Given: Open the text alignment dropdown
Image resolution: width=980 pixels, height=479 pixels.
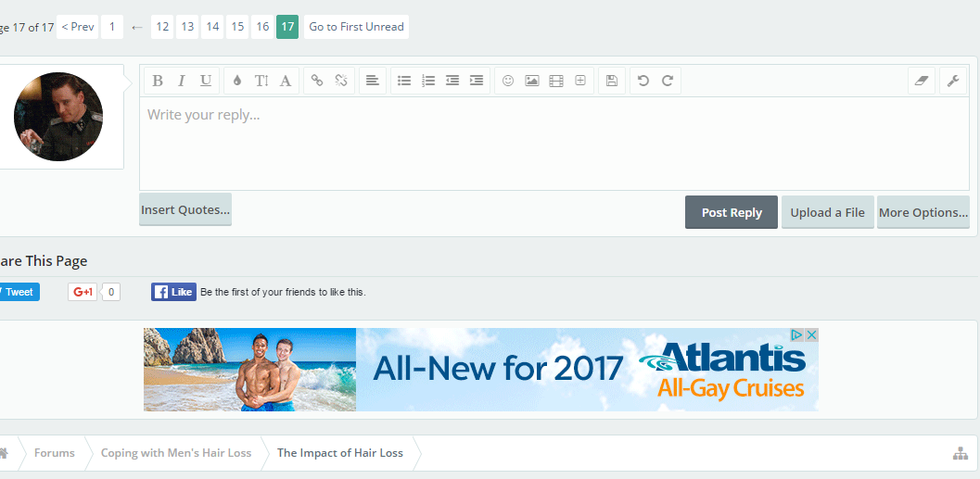Looking at the screenshot, I should click(x=372, y=81).
